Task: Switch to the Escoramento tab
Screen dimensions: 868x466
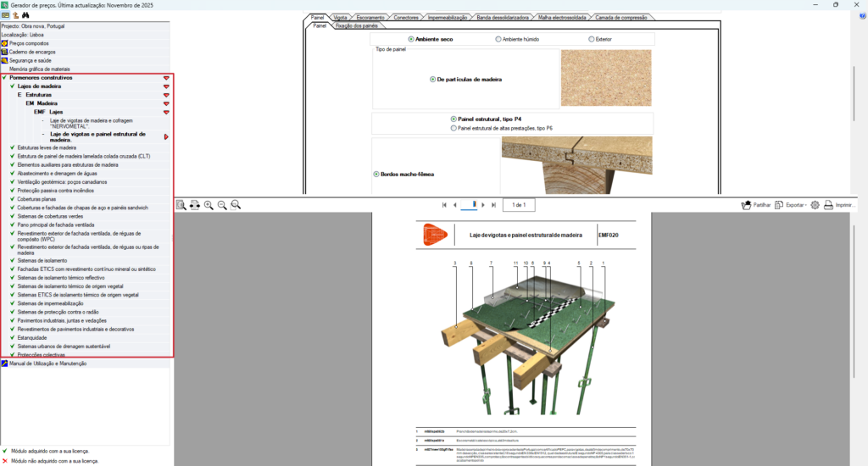Action: (x=370, y=18)
